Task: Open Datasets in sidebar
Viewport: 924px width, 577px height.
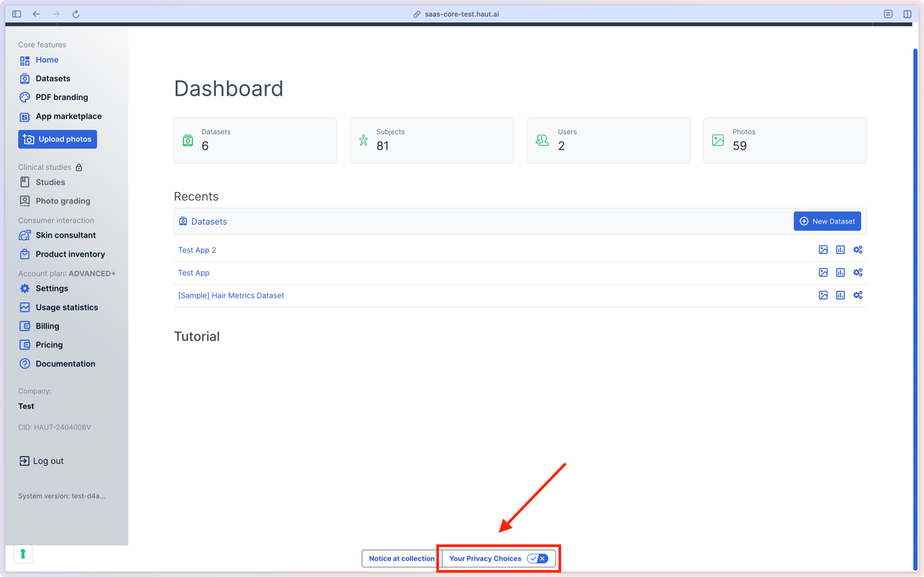Action: click(x=53, y=78)
